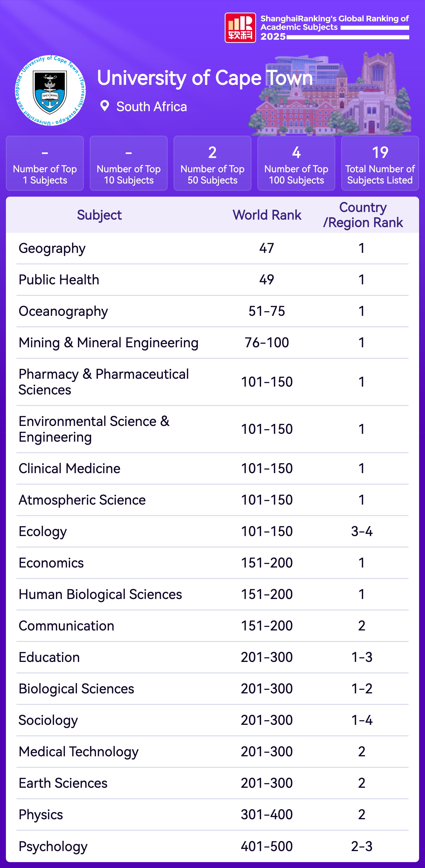Open the Number of Top 100 Subjects card
The image size is (425, 868).
click(x=296, y=163)
